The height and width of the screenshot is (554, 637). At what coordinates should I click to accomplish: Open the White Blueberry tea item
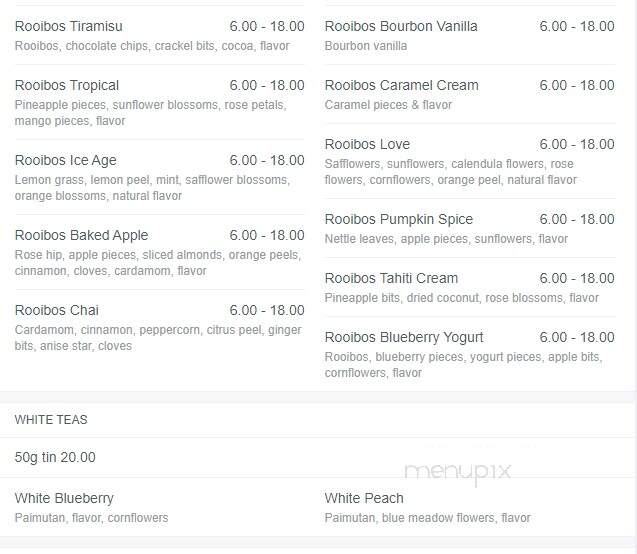pos(64,499)
